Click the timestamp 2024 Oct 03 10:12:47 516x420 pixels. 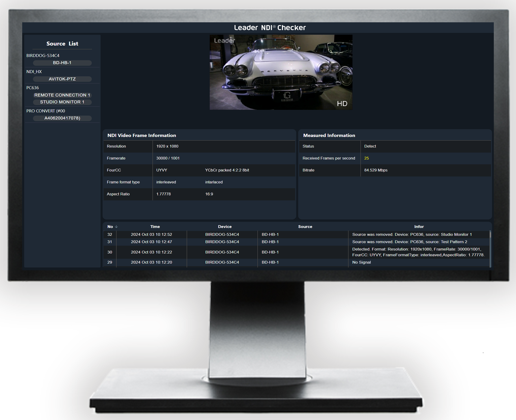(151, 242)
